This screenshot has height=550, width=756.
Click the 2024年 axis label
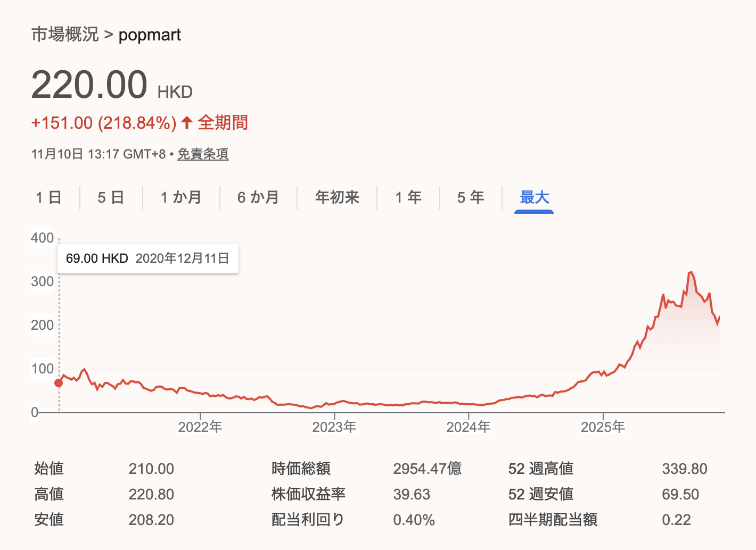tap(469, 427)
